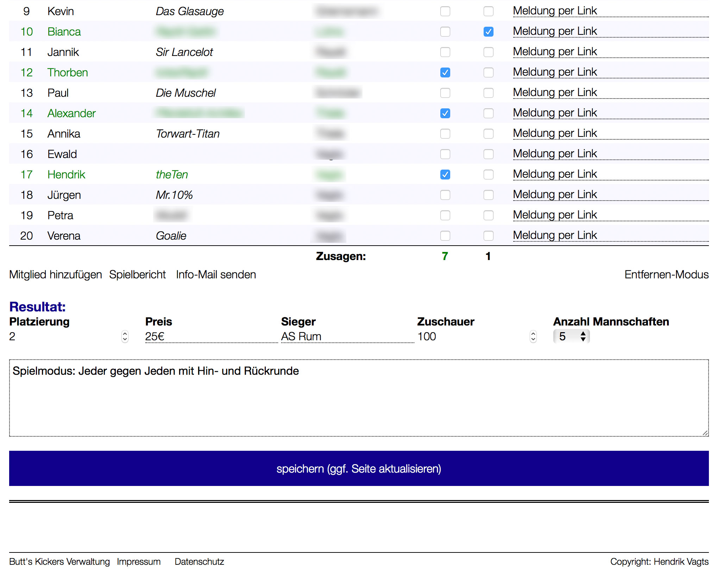
Task: Activate Entfernen-Modus
Action: [x=666, y=274]
